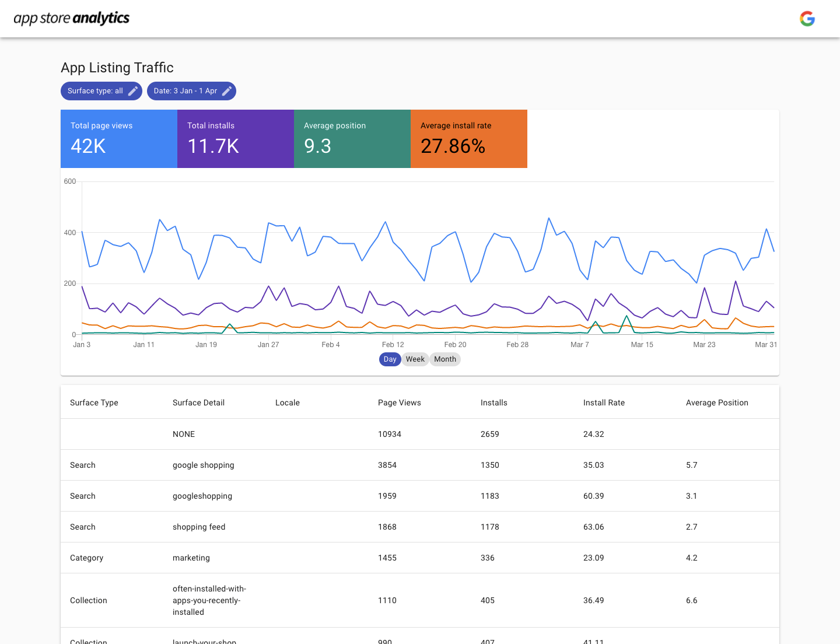This screenshot has width=840, height=644.
Task: Switch the chart to Month view
Action: click(x=445, y=359)
